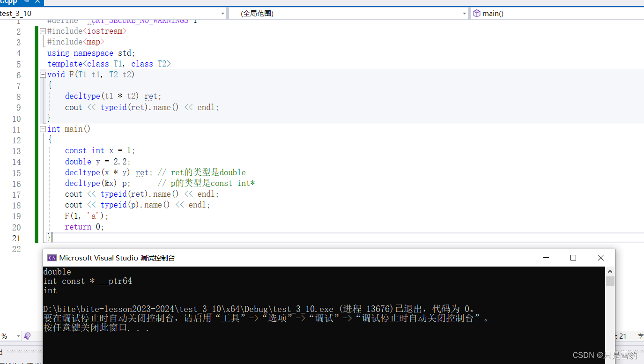The width and height of the screenshot is (644, 364).
Task: Click the console scrollbar up arrow
Action: 610,271
